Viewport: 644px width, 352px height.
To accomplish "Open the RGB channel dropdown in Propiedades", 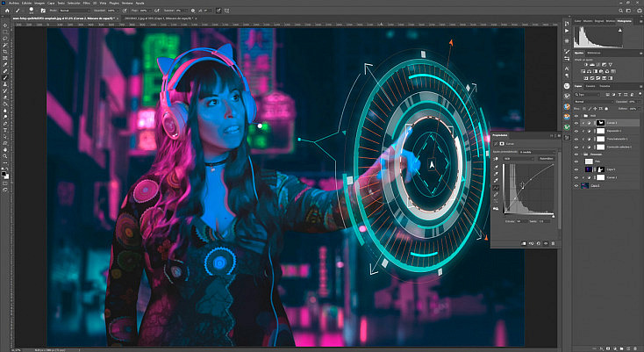I will [519, 159].
